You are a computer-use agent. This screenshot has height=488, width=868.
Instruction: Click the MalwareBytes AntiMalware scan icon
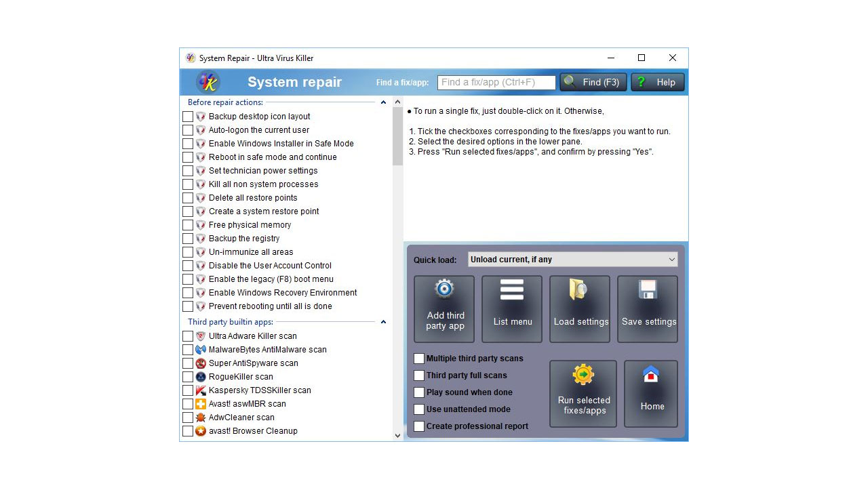(x=201, y=350)
